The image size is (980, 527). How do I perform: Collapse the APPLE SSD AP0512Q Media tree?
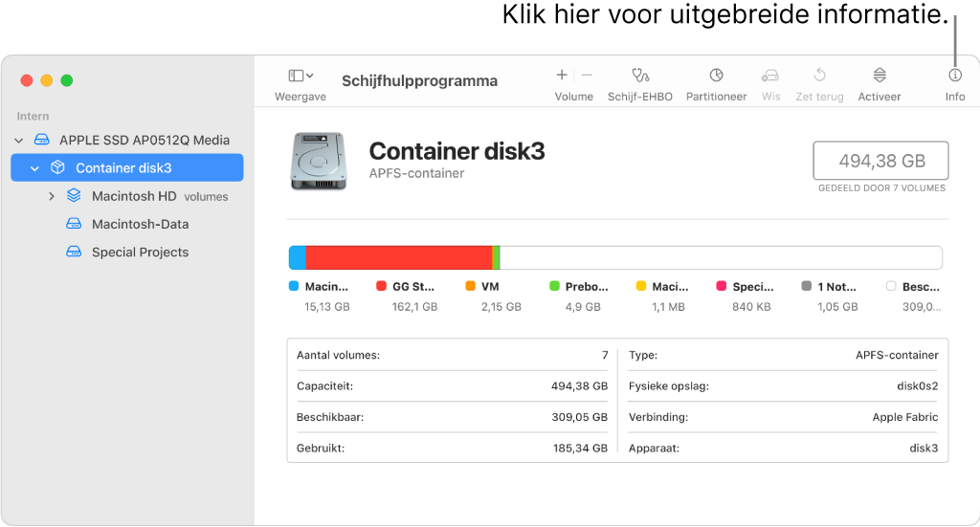click(19, 141)
